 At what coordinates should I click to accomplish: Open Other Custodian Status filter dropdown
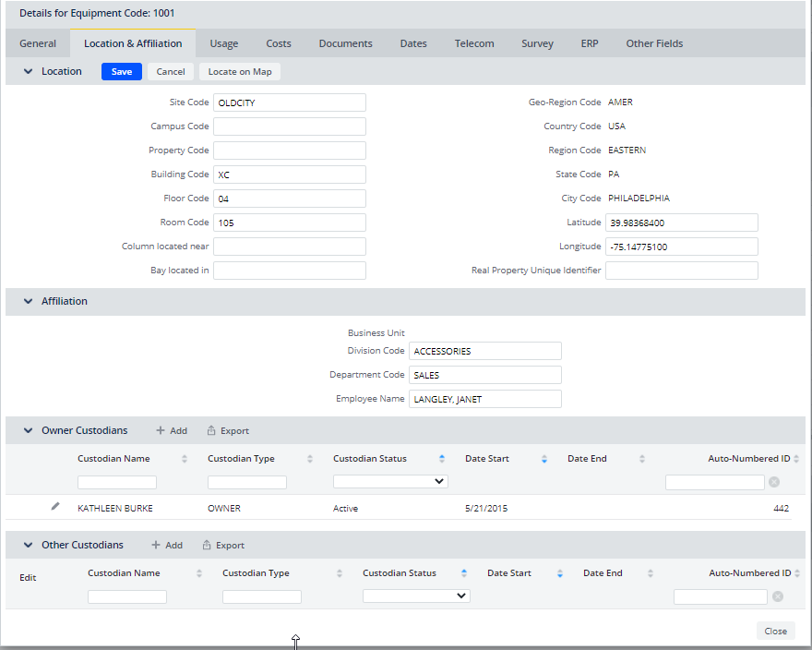416,596
